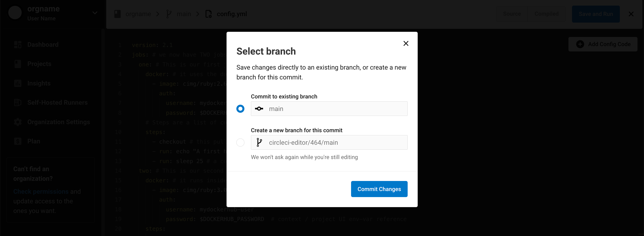Open the existing branch field showing main

[x=329, y=109]
